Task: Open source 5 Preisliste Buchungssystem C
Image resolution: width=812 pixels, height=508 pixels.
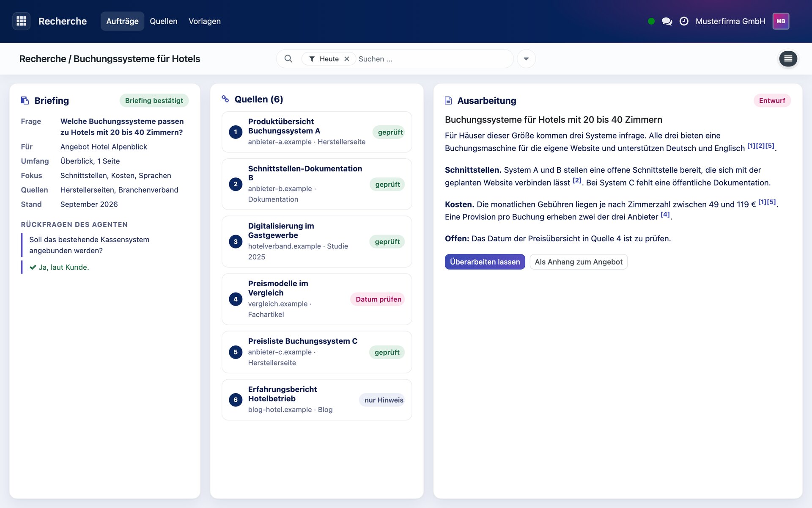Action: tap(317, 352)
